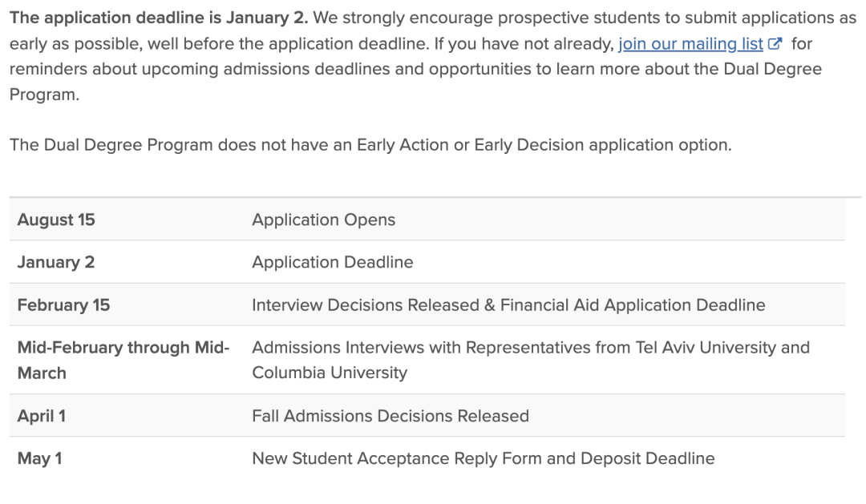Click the Application Deadline table entry
Screen dimensions: 866x504
333,262
